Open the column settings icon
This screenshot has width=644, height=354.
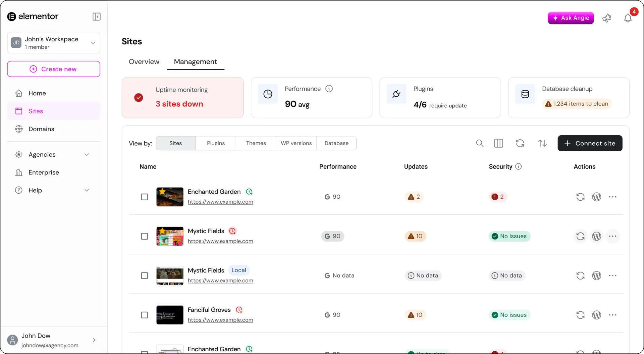pos(499,143)
